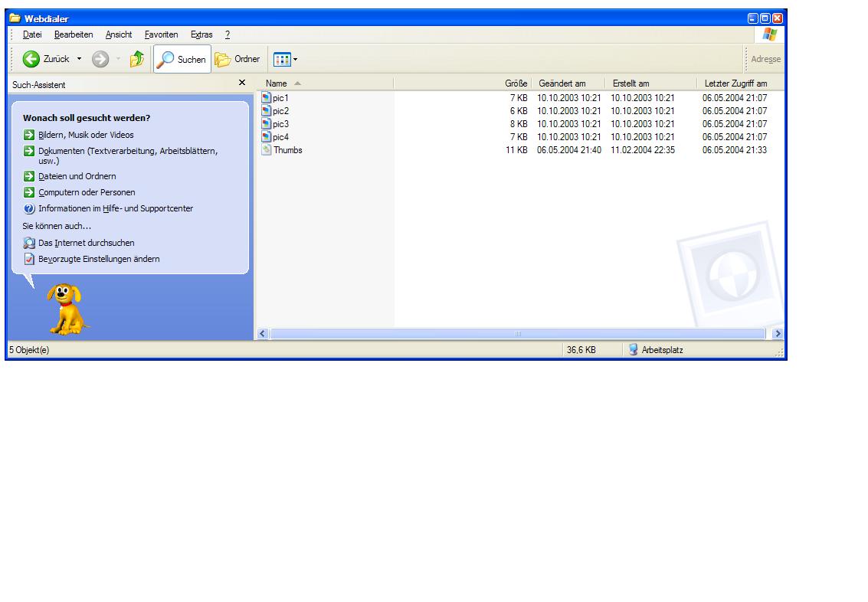Sort by the Erstellt am column header
Screen dimensions: 868x602
[651, 83]
